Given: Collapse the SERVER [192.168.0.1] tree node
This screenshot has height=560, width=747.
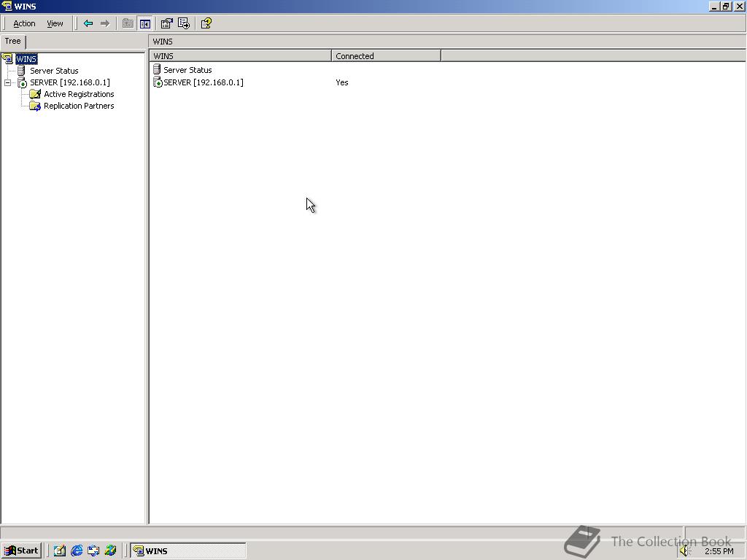Looking at the screenshot, I should click(x=7, y=83).
